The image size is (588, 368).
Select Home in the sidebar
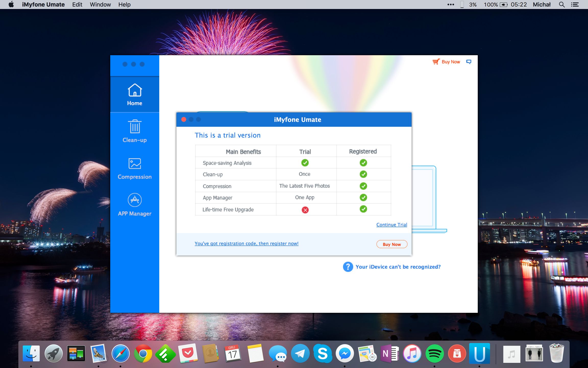click(134, 95)
